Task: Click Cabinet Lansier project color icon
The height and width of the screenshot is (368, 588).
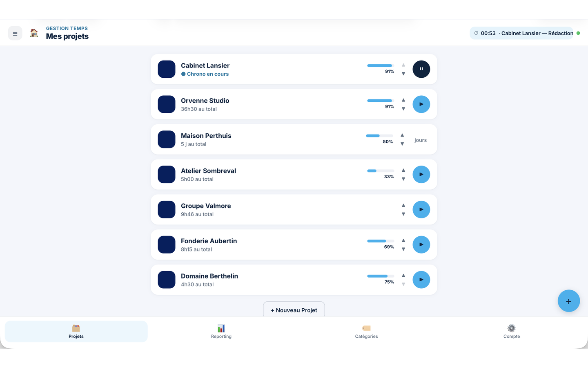Action: coord(167,69)
